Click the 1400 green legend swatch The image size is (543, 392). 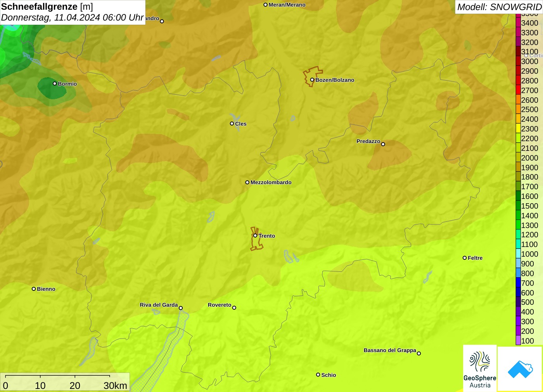[x=518, y=216]
